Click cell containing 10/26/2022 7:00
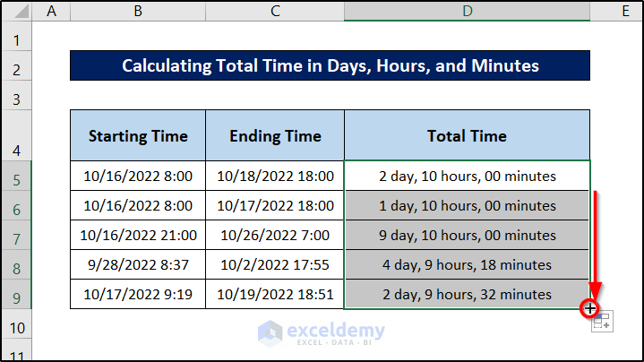The height and width of the screenshot is (362, 644). 275,236
